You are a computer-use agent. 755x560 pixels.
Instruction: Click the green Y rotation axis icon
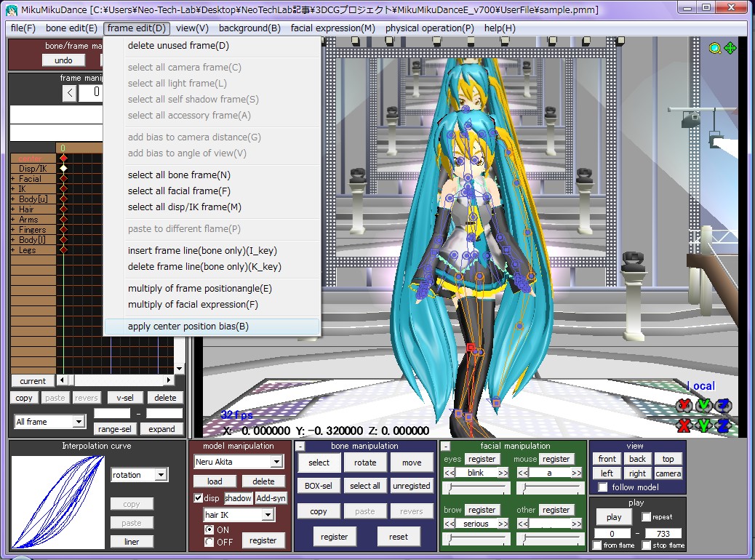pyautogui.click(x=703, y=406)
